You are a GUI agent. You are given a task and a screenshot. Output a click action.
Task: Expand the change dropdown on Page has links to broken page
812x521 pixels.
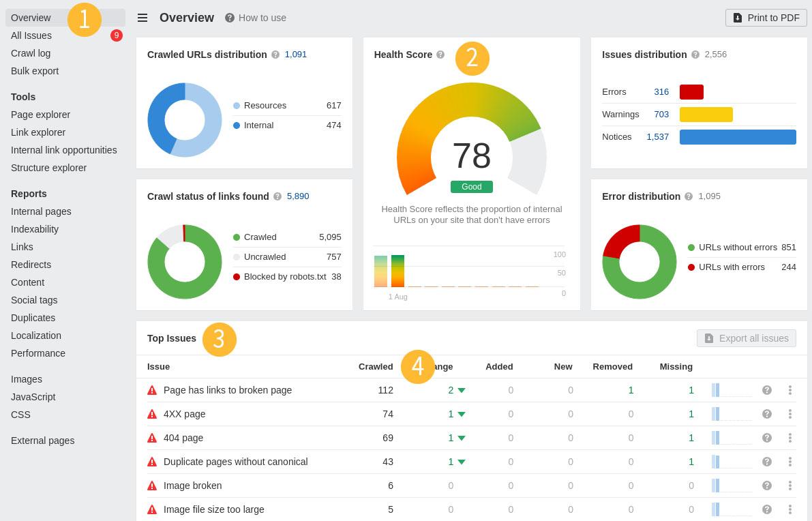click(x=461, y=390)
